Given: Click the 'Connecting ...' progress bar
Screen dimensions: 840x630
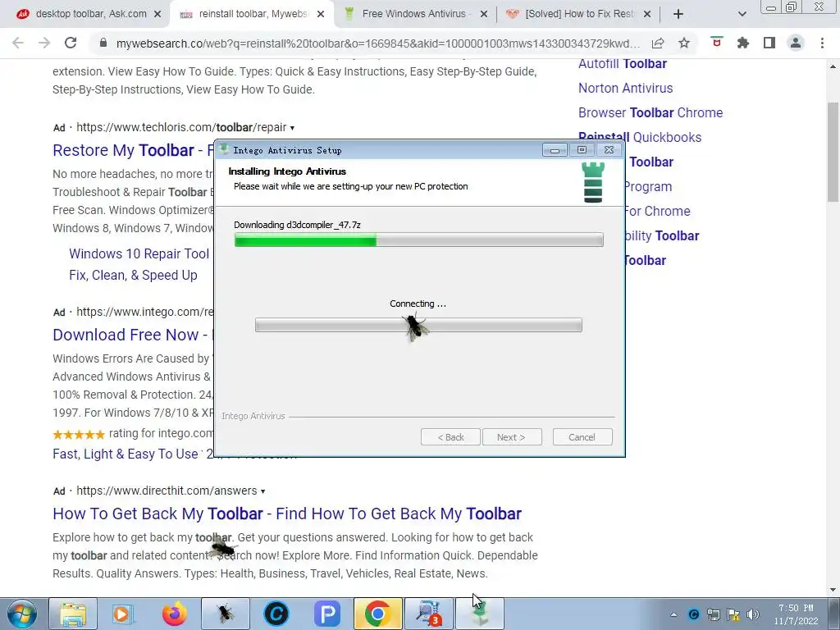Looking at the screenshot, I should coord(418,325).
